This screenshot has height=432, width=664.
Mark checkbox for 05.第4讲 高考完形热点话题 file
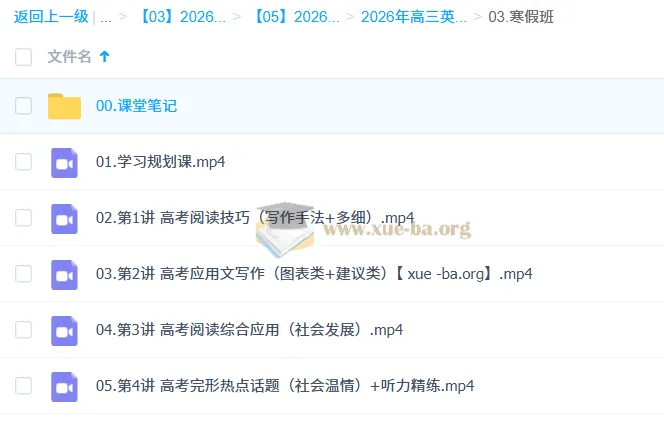[24, 386]
